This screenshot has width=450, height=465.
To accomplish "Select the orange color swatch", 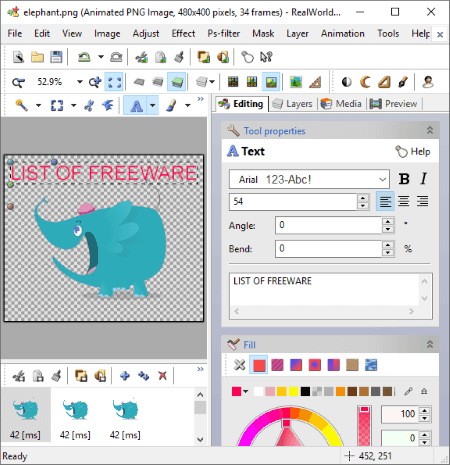I will (x=340, y=391).
